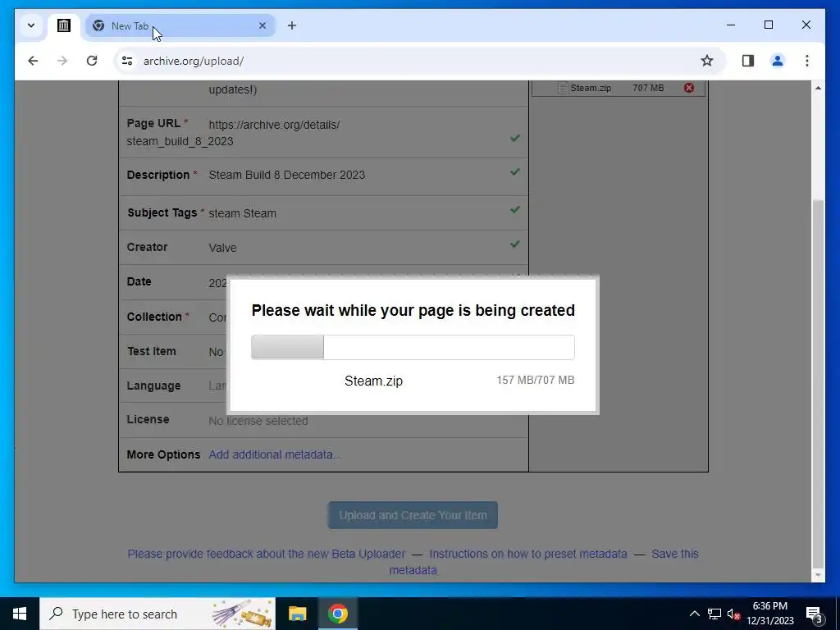
Task: Open clock showing 6:36 PM 12/31/2023
Action: pos(769,614)
